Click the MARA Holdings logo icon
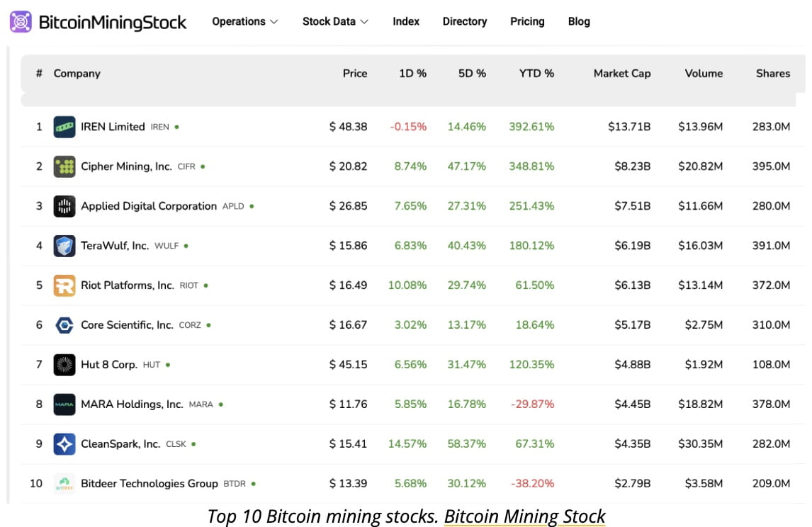Viewport: 812px width, 527px height. tap(64, 404)
